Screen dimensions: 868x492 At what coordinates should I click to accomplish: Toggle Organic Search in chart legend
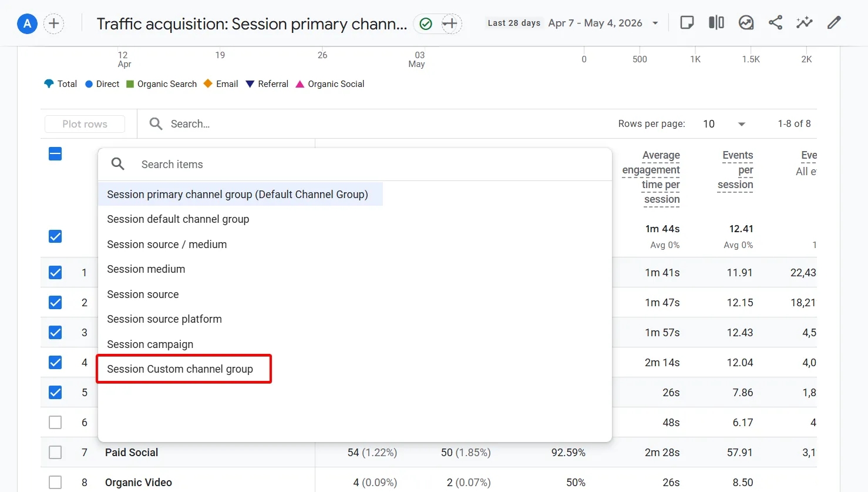(162, 84)
